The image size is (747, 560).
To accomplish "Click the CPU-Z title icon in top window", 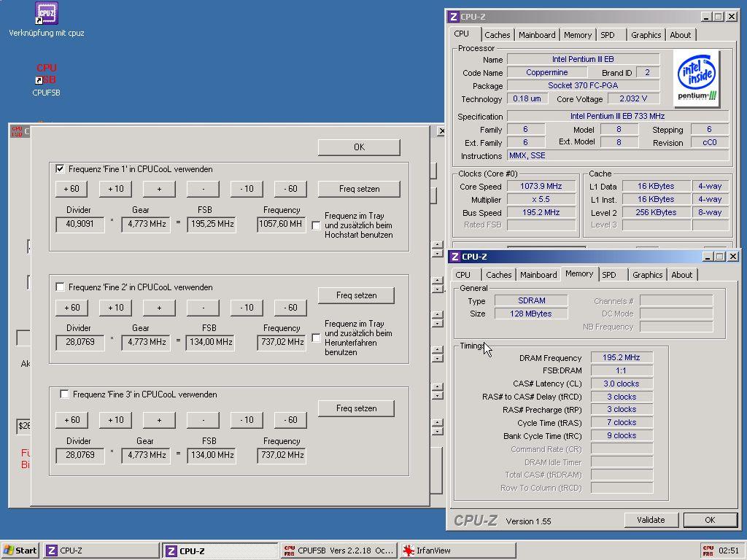I will 453,17.
